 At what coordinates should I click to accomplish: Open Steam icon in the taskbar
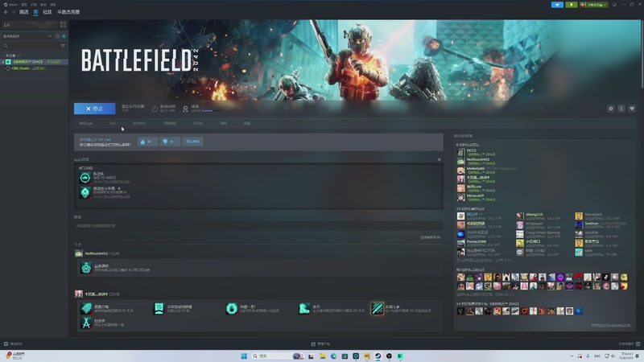378,356
